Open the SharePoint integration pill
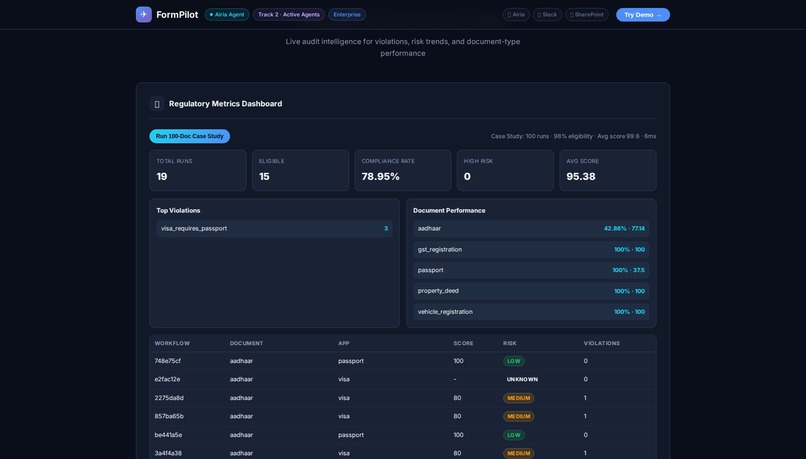The image size is (806, 459). pyautogui.click(x=587, y=15)
